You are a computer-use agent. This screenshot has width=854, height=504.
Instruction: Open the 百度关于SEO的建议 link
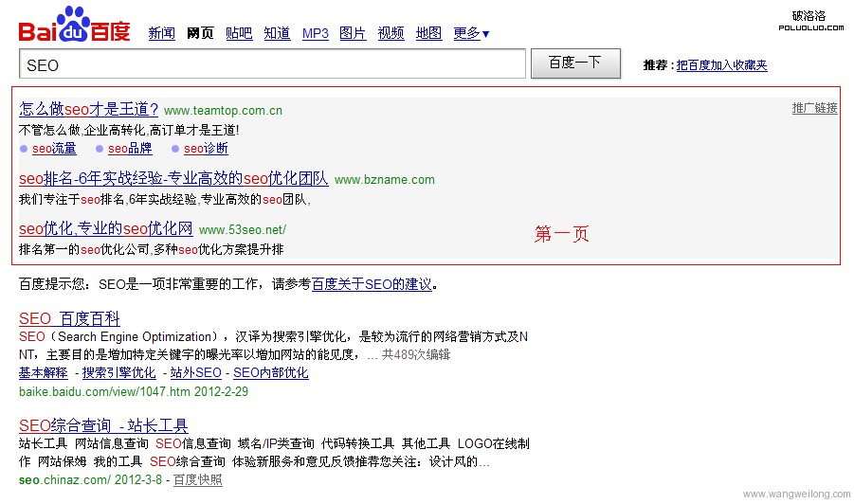(x=372, y=284)
